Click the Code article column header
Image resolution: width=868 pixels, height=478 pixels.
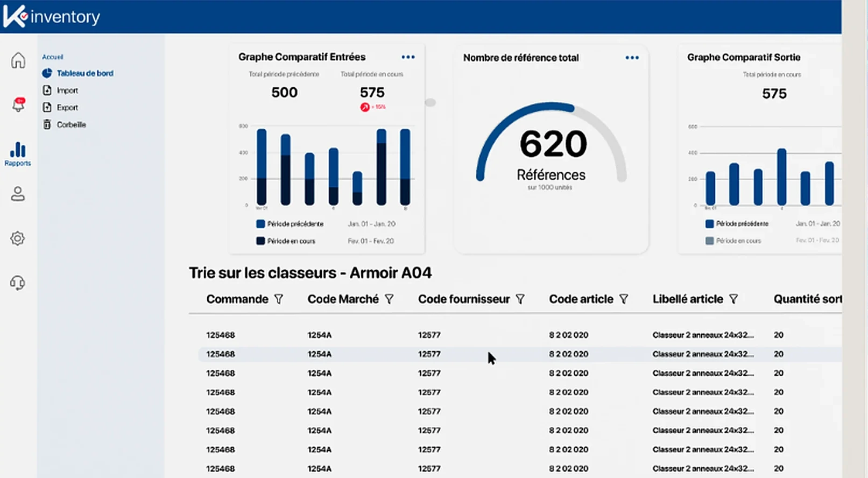tap(581, 299)
